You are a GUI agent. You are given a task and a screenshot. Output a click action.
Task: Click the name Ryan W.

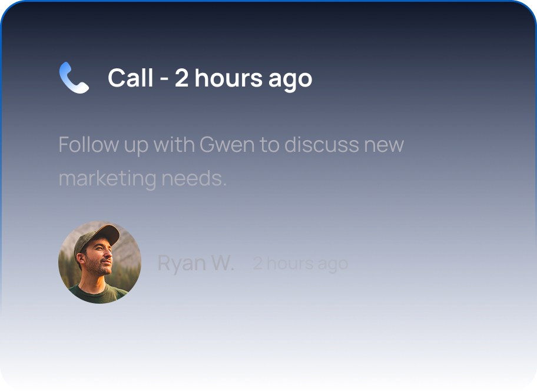coord(195,263)
